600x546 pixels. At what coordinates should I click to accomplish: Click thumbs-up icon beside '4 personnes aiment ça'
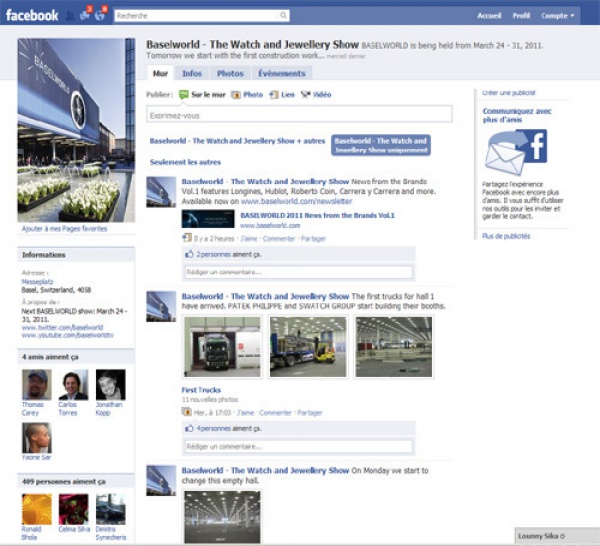click(189, 428)
